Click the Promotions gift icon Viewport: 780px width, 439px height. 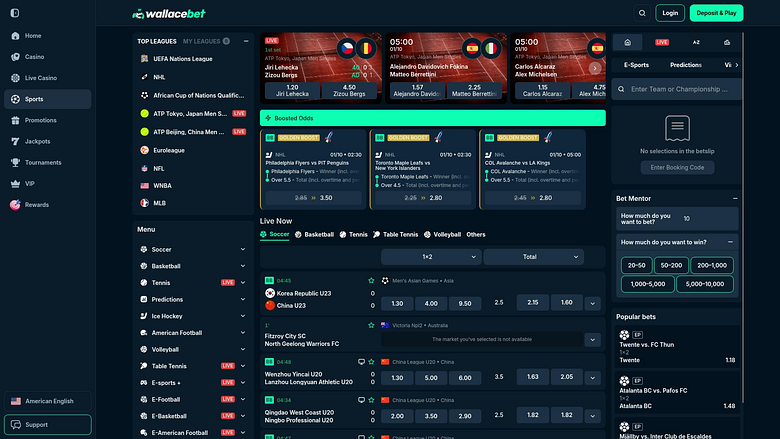(x=15, y=120)
